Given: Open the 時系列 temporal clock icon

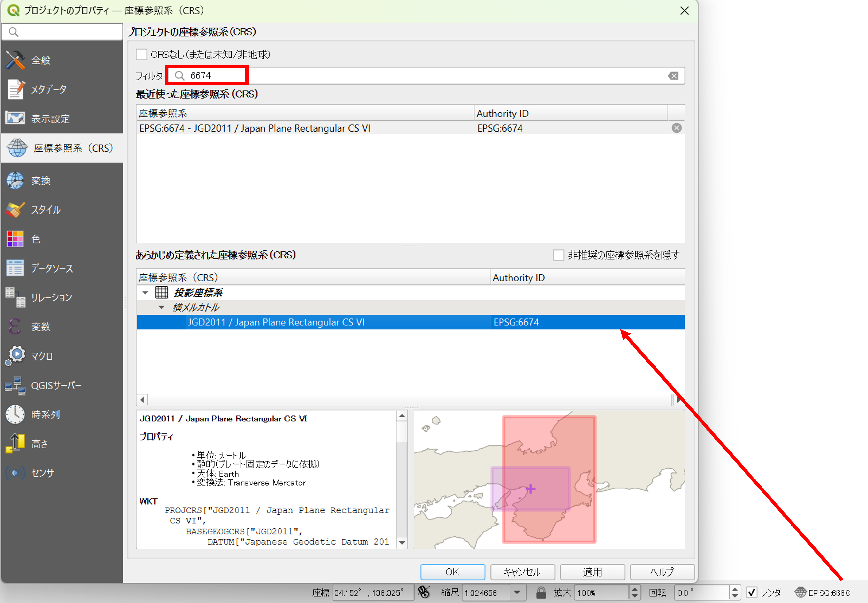Looking at the screenshot, I should (x=15, y=414).
